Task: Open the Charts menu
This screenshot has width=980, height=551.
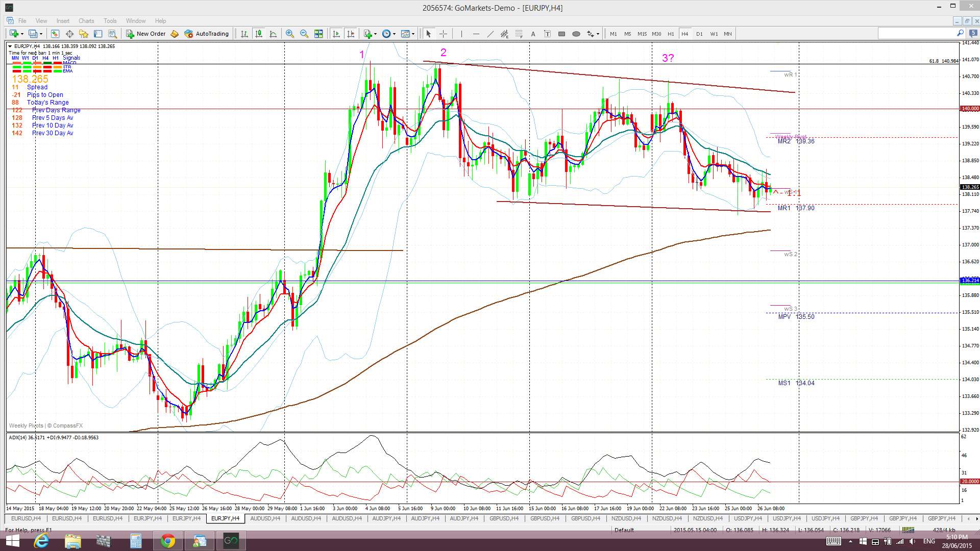Action: point(86,21)
